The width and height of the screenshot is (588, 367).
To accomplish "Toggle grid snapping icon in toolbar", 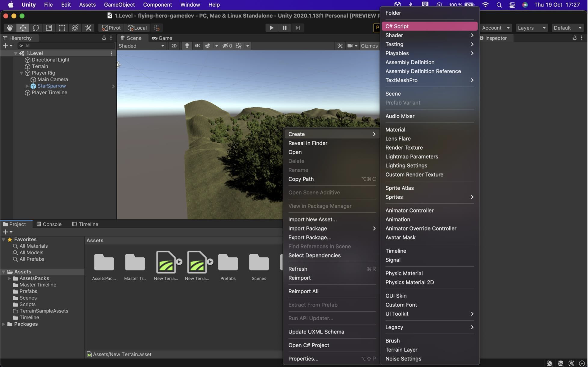I will pyautogui.click(x=157, y=28).
